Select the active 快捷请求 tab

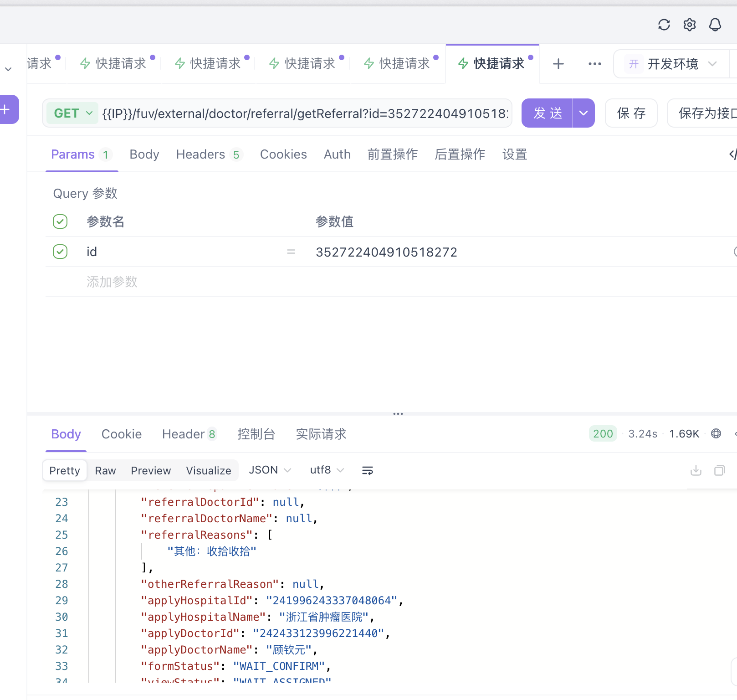click(493, 64)
